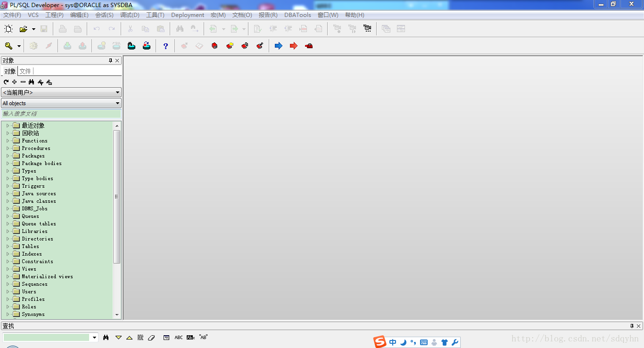Pin the 查找 panel with the pushpin
Screen dimensions: 644x348
(x=632, y=326)
